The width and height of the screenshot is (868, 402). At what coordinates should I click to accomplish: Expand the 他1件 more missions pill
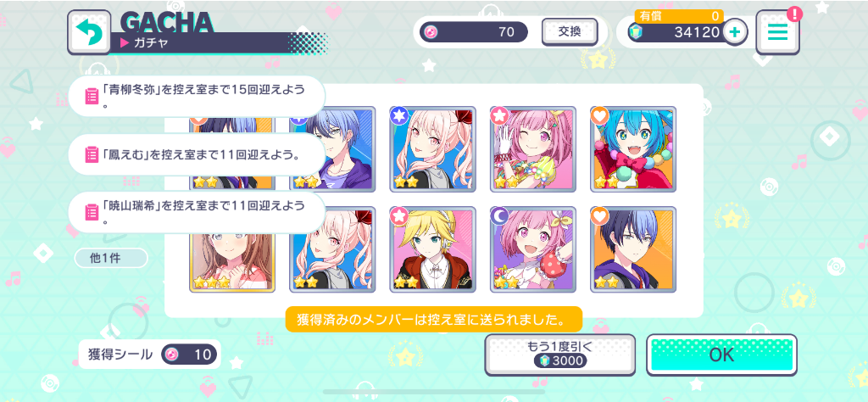tap(111, 258)
